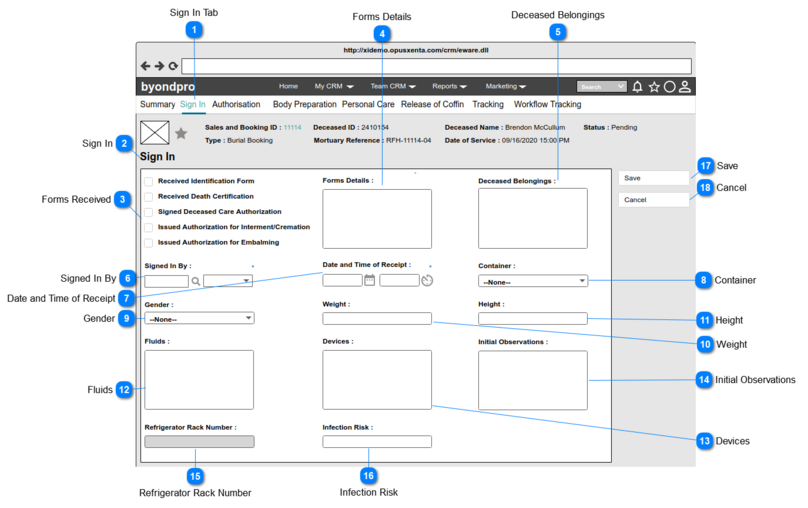Switch to the Summary tab

(x=157, y=105)
